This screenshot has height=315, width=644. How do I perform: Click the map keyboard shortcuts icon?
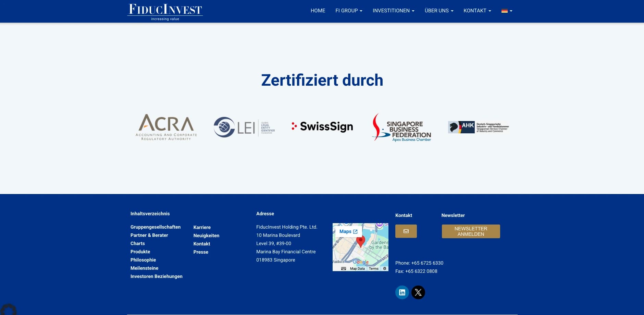point(344,269)
